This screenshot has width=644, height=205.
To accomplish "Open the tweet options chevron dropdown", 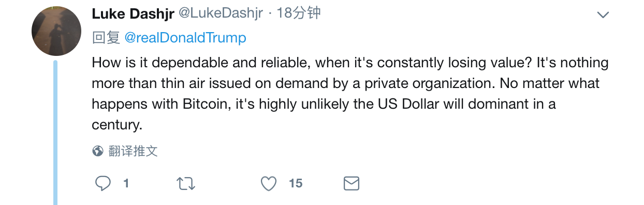I will pyautogui.click(x=603, y=15).
